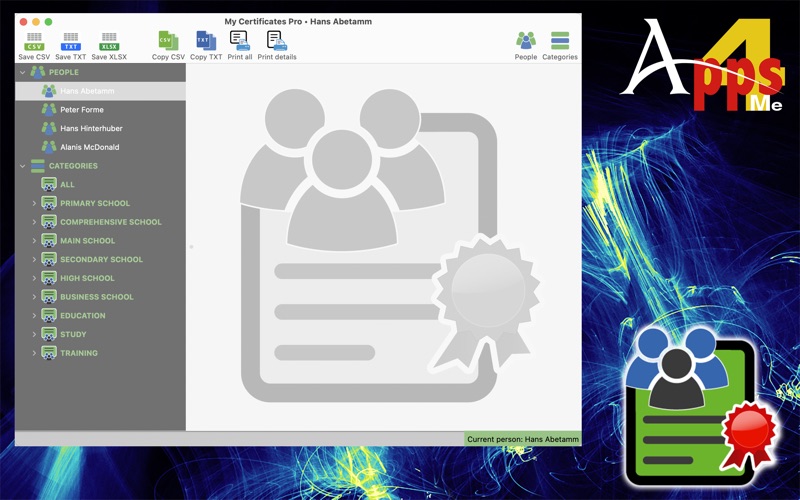Click the people icon beside Hans Hinterhuber
800x500 pixels.
tap(49, 128)
